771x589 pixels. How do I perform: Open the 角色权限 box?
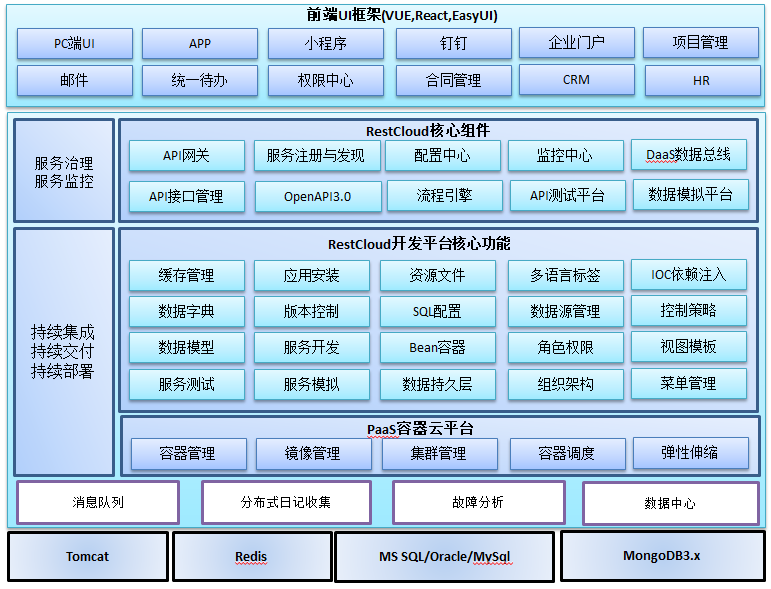point(565,348)
